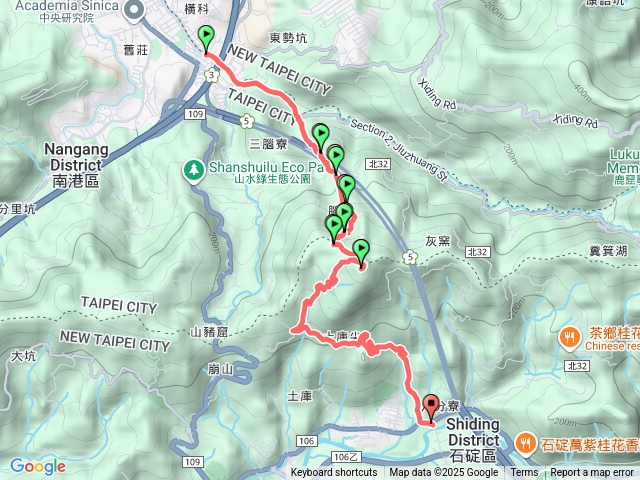Select the orange restaurant icon near Shiding District
640x480 pixels.
(x=526, y=444)
